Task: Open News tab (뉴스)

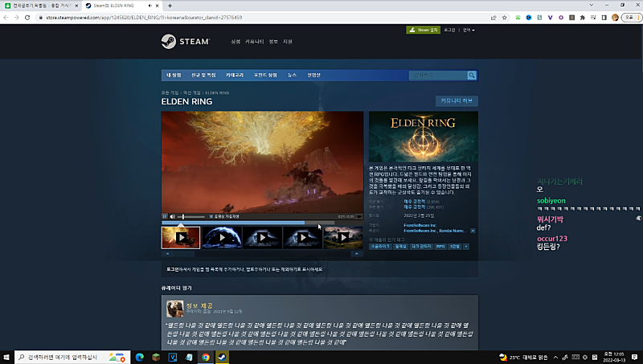Action: click(x=292, y=76)
